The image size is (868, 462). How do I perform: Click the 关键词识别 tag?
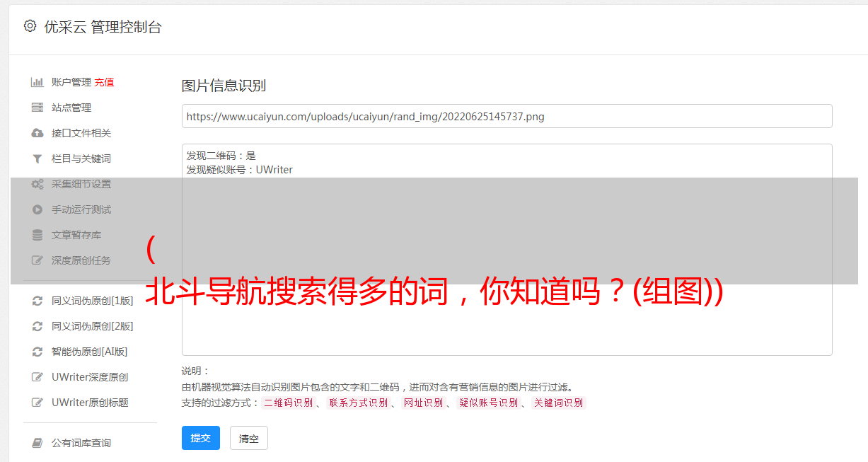pos(559,403)
